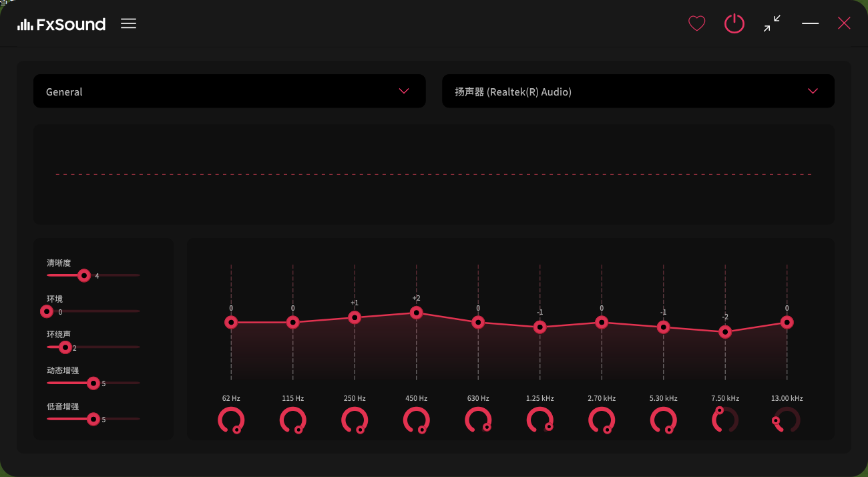
Task: Open the hamburger menu next to FxSound logo
Action: click(128, 23)
